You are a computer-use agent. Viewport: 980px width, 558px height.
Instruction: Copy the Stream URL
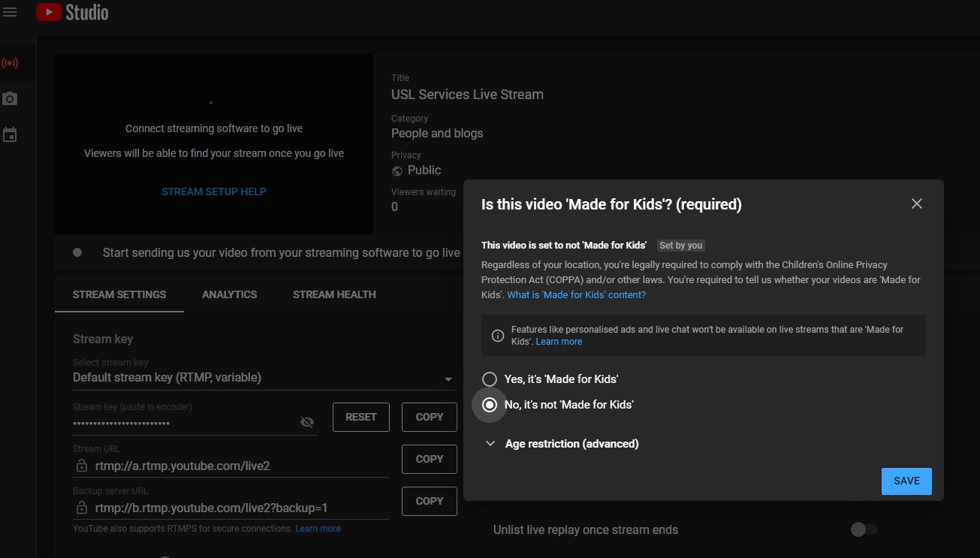pyautogui.click(x=430, y=459)
